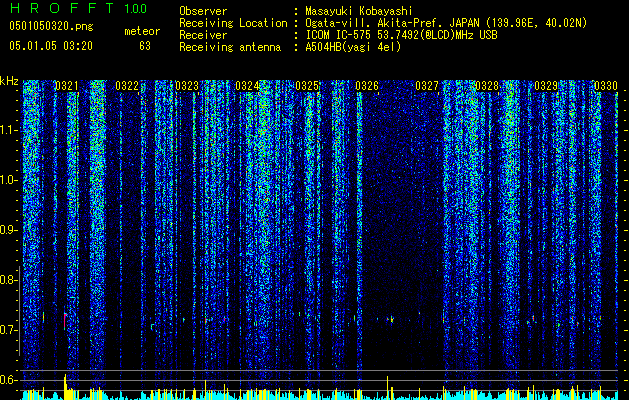
Task: Click the 0324 time marker
Action: [x=247, y=86]
